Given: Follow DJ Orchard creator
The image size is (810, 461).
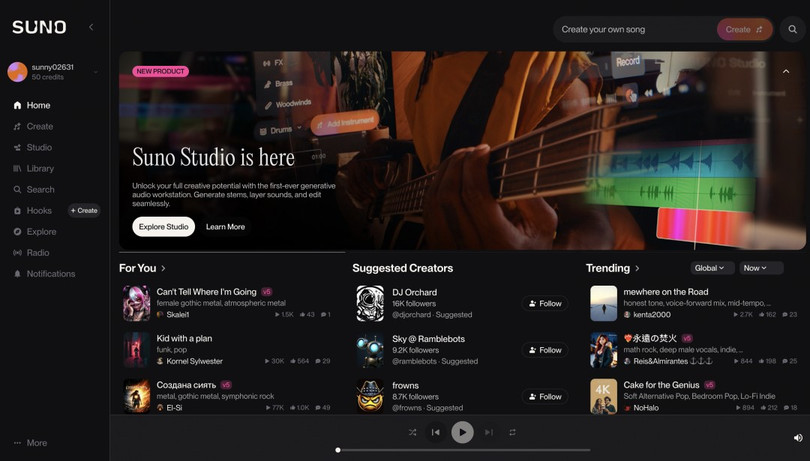Looking at the screenshot, I should (545, 303).
